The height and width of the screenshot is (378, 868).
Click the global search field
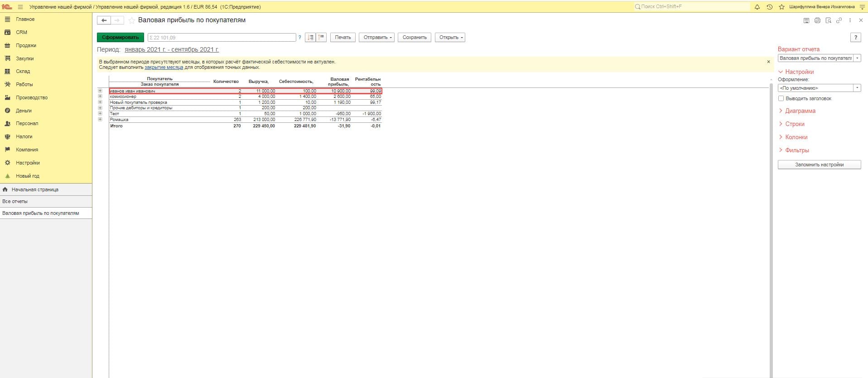[x=691, y=7]
